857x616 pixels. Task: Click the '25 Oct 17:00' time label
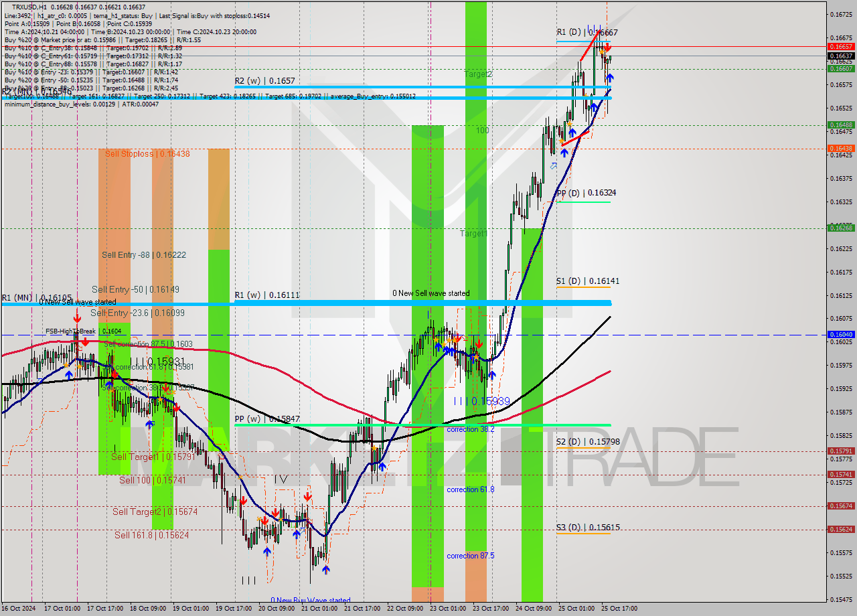coord(619,609)
